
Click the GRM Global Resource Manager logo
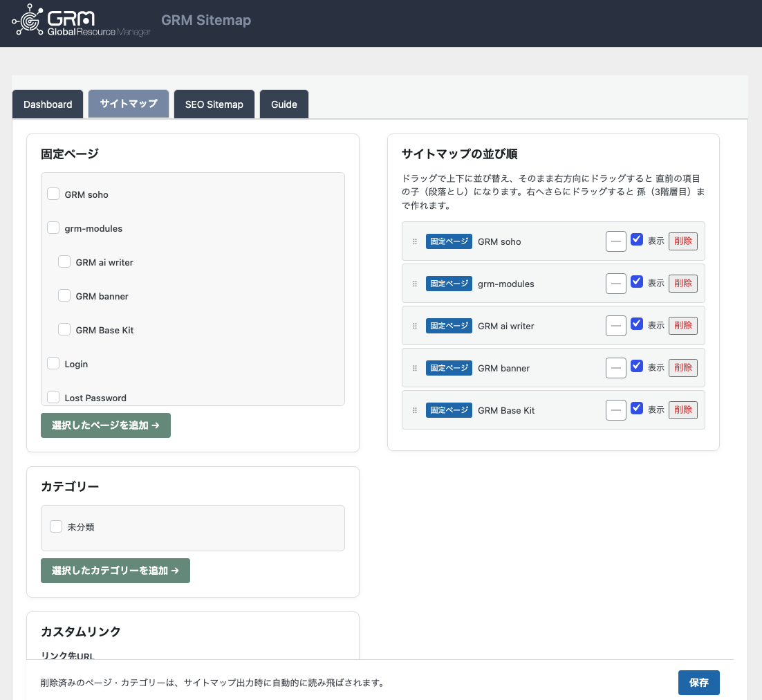[81, 20]
